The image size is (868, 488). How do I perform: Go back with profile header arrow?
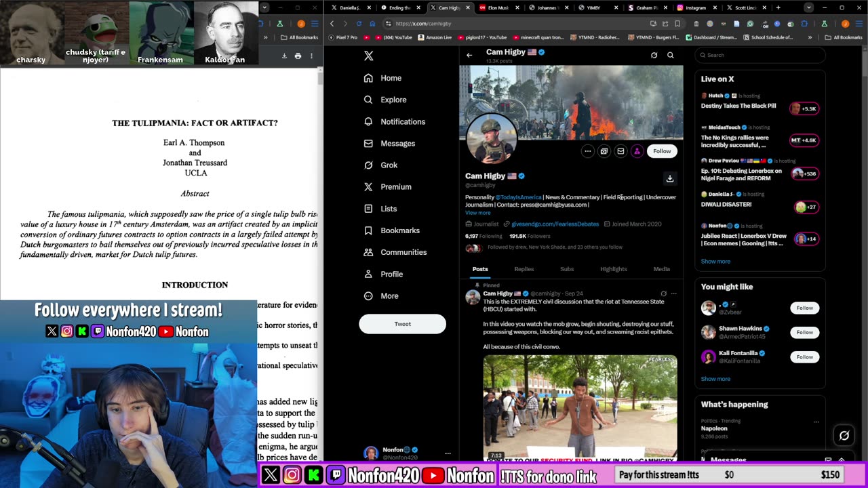click(469, 55)
